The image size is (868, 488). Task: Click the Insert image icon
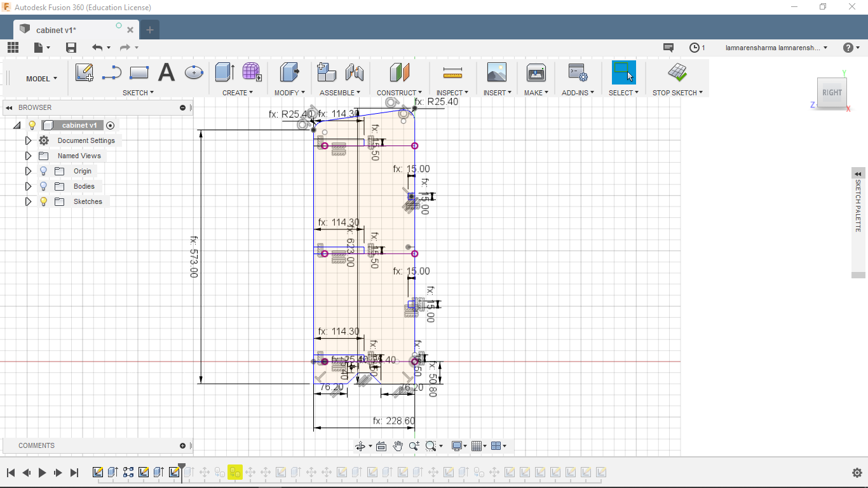click(x=497, y=72)
